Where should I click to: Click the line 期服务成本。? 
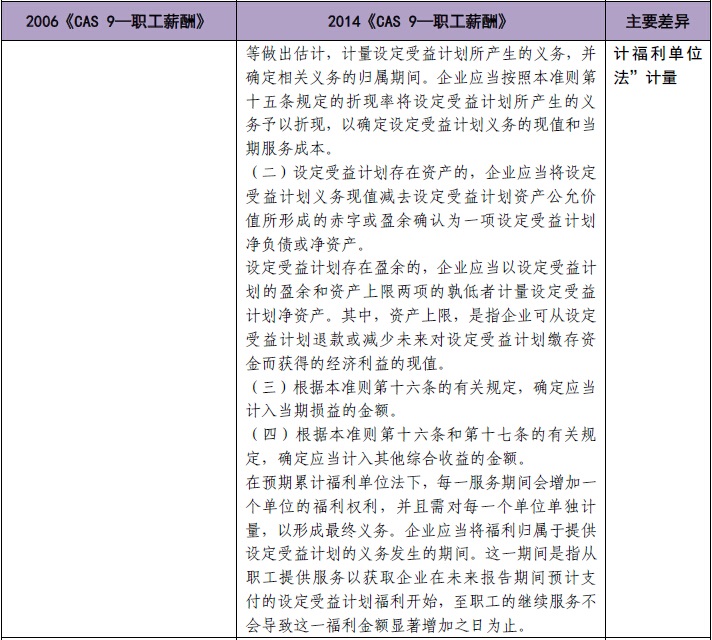(x=291, y=149)
